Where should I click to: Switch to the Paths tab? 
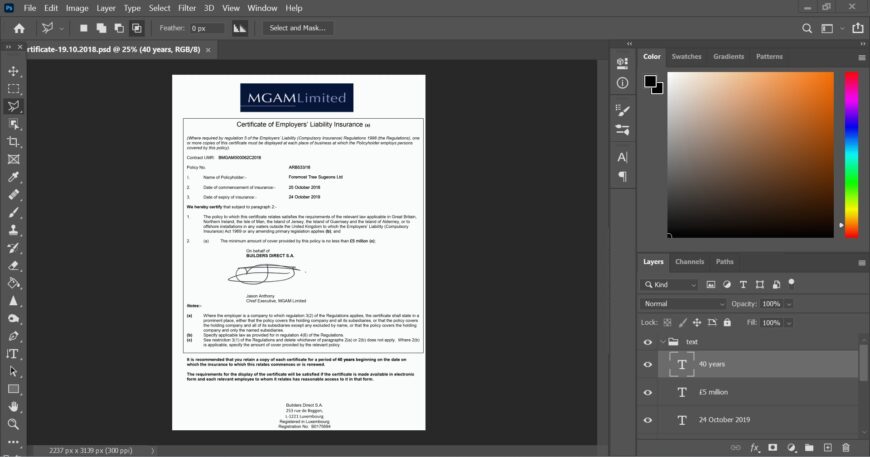[724, 262]
